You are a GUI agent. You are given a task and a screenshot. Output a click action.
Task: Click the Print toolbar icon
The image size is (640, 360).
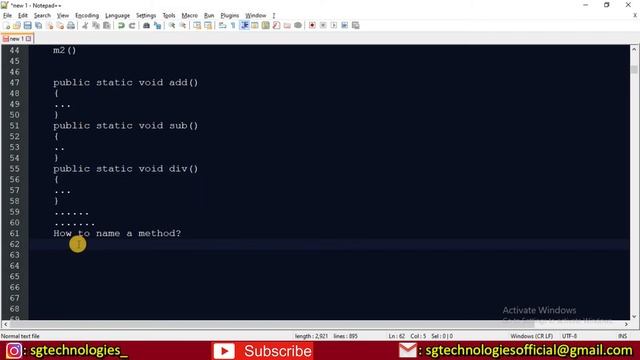(x=71, y=25)
